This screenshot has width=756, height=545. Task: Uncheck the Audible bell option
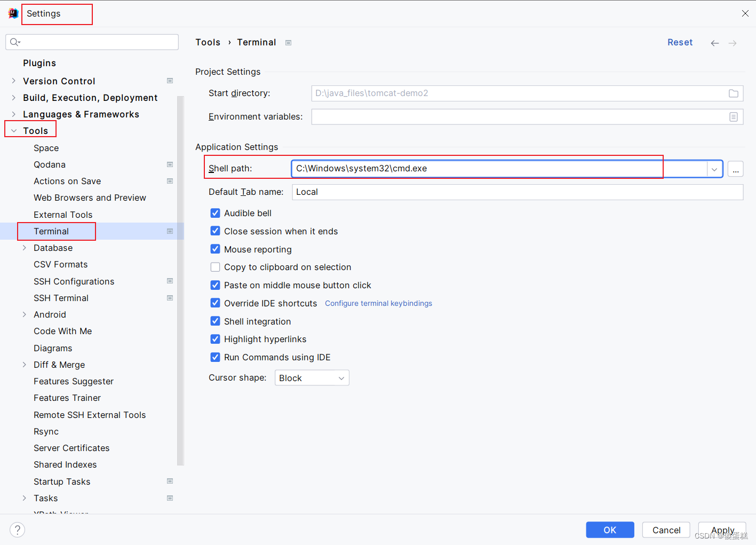[215, 213]
